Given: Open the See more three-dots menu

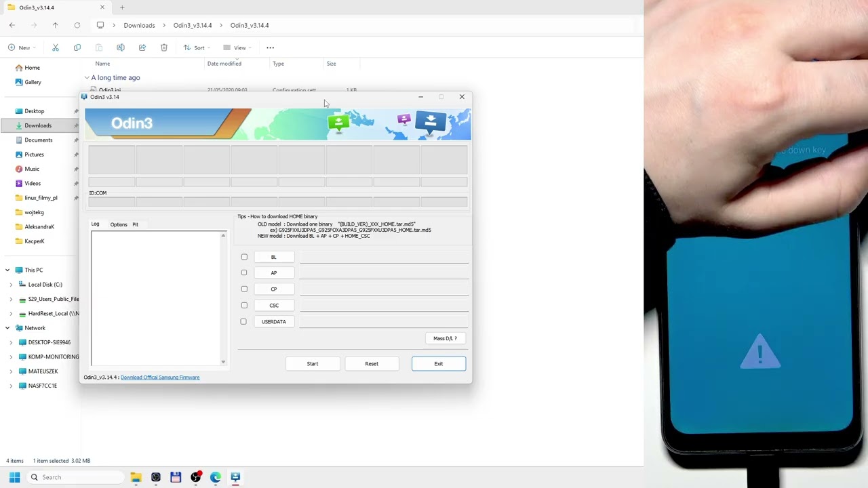Looking at the screenshot, I should (271, 47).
